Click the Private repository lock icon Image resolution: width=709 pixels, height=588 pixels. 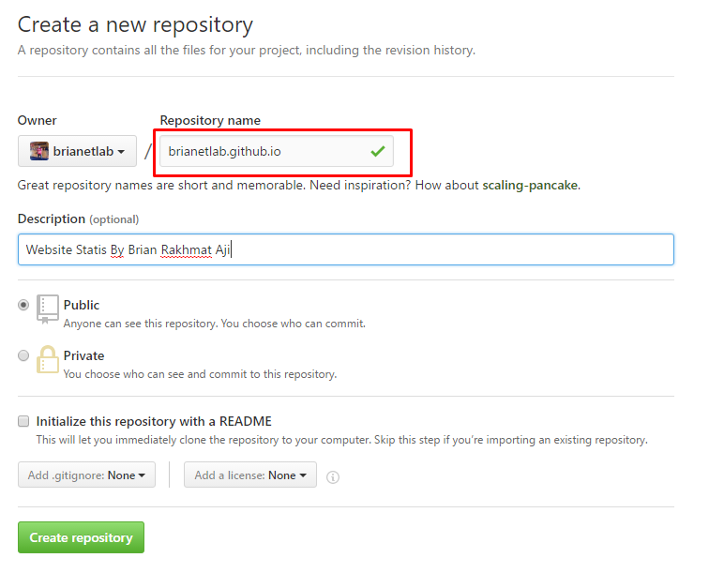click(x=48, y=359)
